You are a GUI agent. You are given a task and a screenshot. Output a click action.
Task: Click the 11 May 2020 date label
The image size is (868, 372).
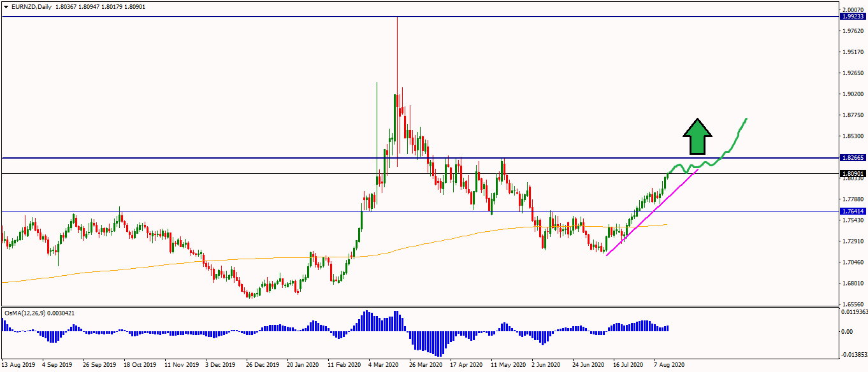[x=507, y=366]
